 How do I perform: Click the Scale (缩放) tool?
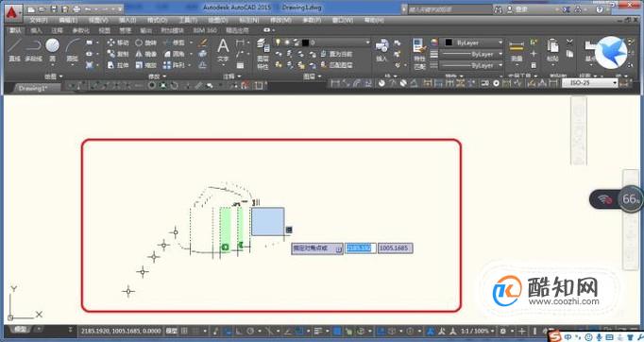145,65
